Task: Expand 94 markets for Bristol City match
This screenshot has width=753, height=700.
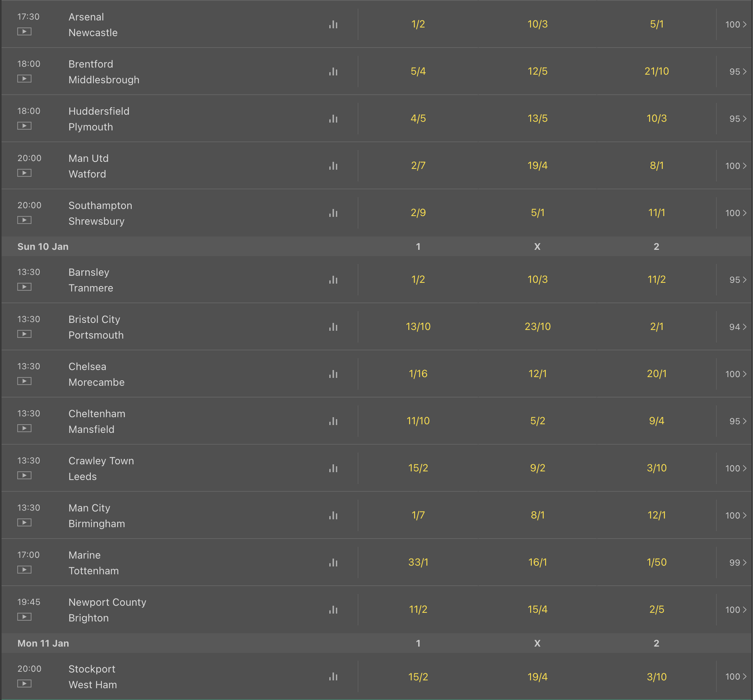Action: click(738, 327)
